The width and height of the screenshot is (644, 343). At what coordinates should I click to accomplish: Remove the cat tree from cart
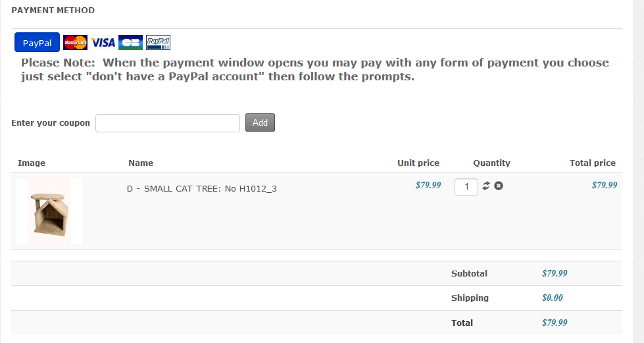pyautogui.click(x=499, y=186)
